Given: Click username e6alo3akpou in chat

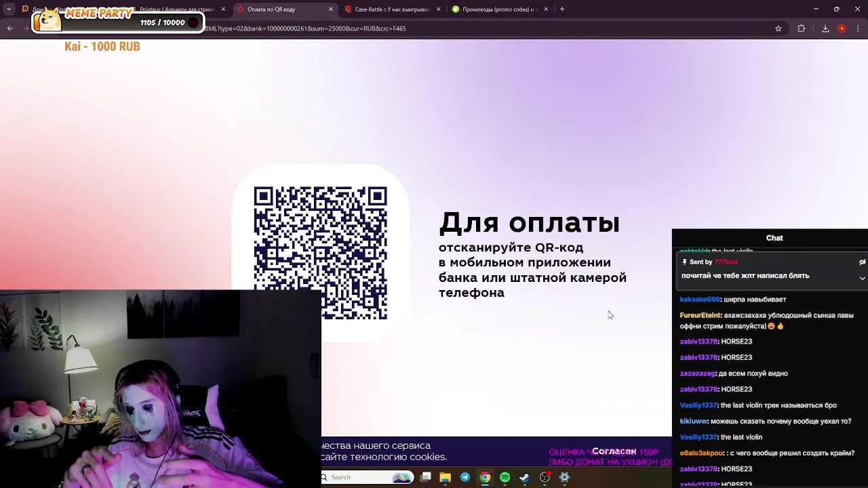Looking at the screenshot, I should 703,453.
